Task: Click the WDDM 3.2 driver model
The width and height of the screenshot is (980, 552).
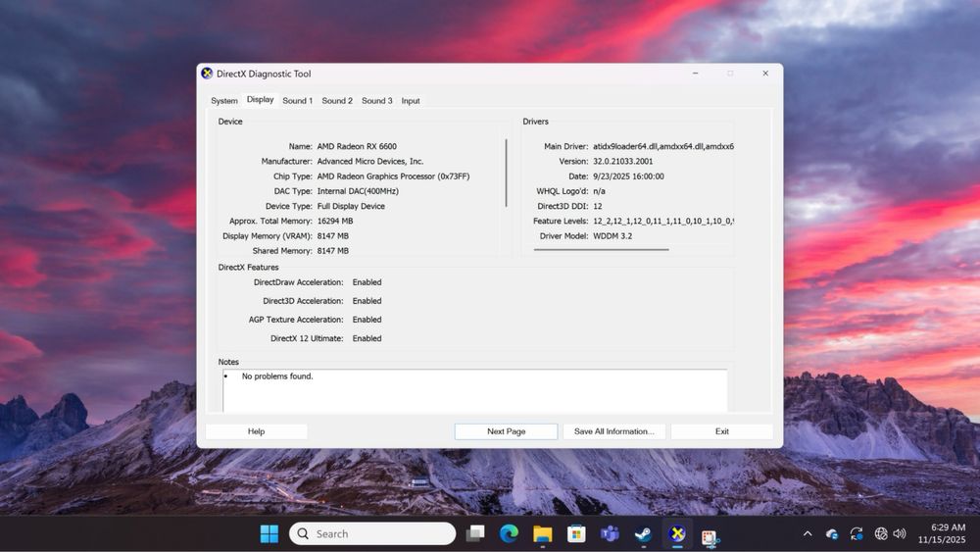Action: tap(612, 236)
